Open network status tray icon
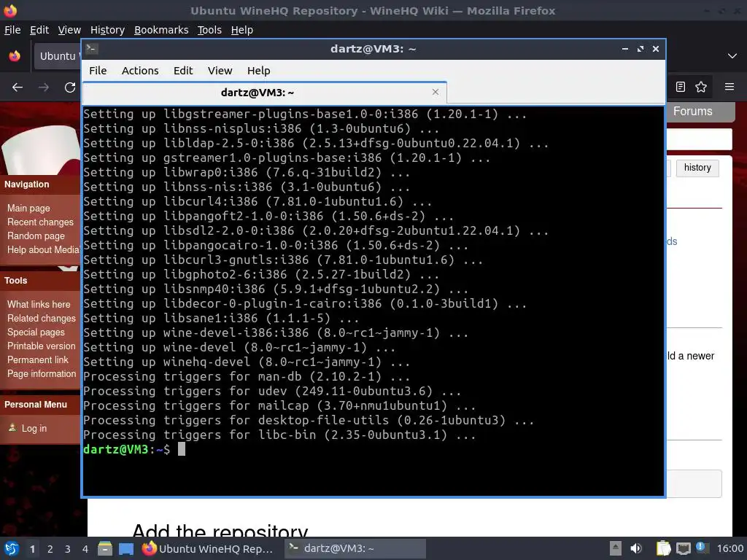Image resolution: width=747 pixels, height=560 pixels. (683, 548)
